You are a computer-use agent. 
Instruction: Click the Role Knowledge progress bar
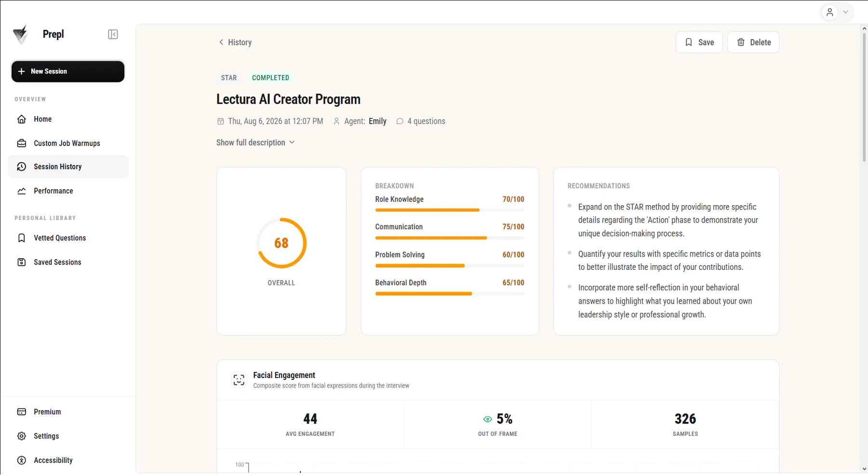coord(449,210)
